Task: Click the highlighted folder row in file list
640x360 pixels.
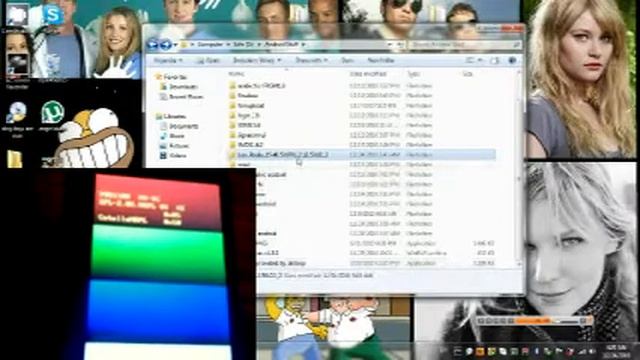Action: coord(361,155)
